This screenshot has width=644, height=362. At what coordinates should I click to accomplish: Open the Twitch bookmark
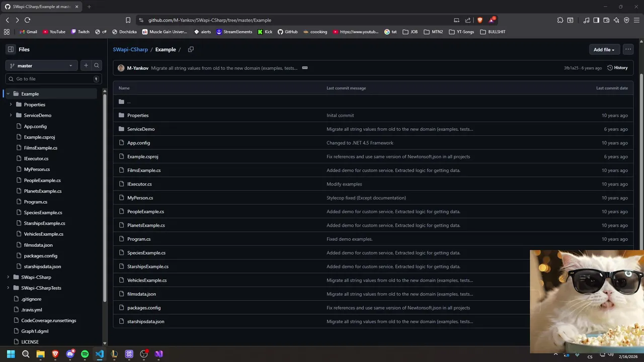80,32
